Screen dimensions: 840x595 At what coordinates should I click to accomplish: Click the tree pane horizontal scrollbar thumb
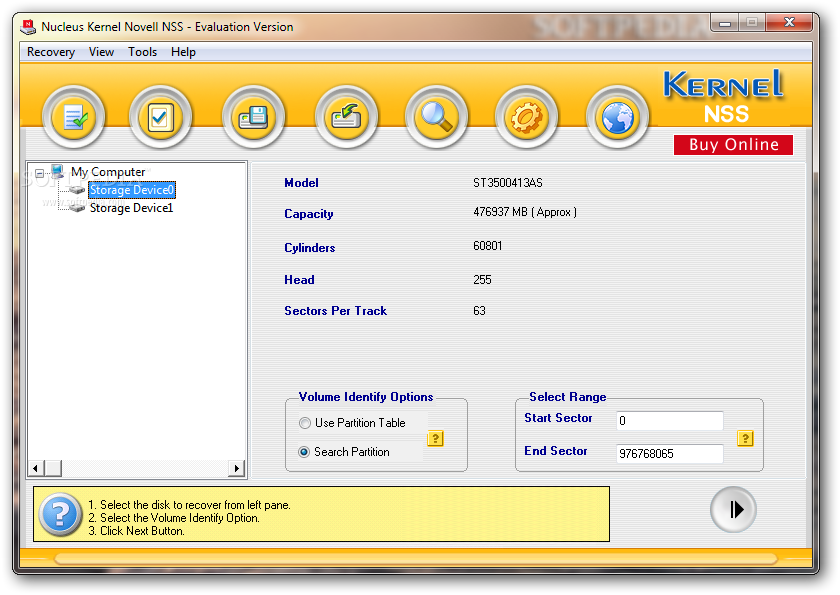(x=52, y=468)
